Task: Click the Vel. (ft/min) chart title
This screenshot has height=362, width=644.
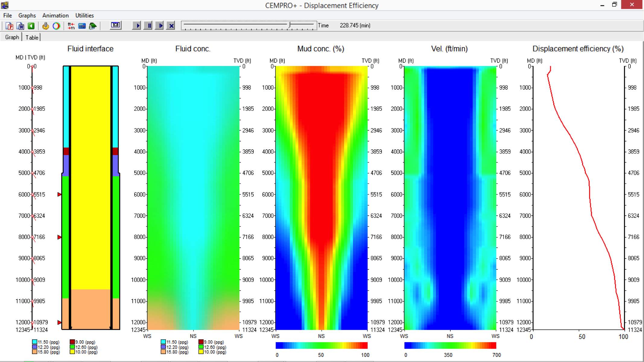Action: coord(449,49)
